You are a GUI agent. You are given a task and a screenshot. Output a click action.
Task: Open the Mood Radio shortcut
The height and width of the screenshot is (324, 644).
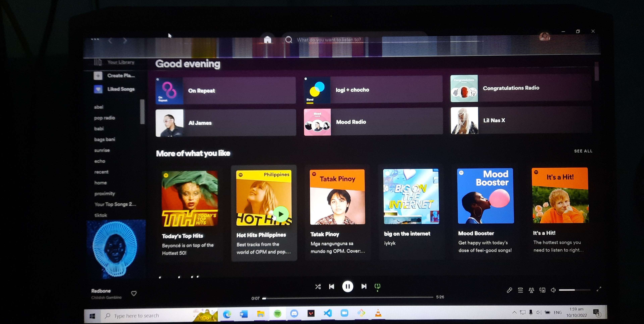373,122
